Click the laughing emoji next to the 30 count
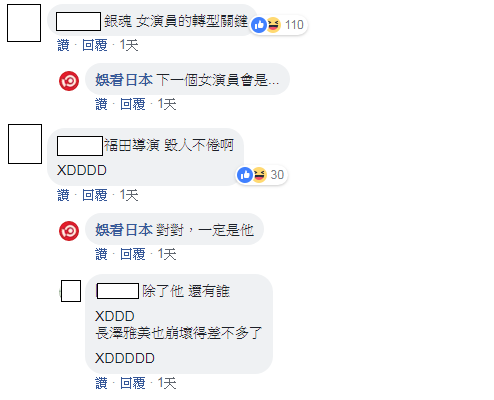 coord(260,175)
